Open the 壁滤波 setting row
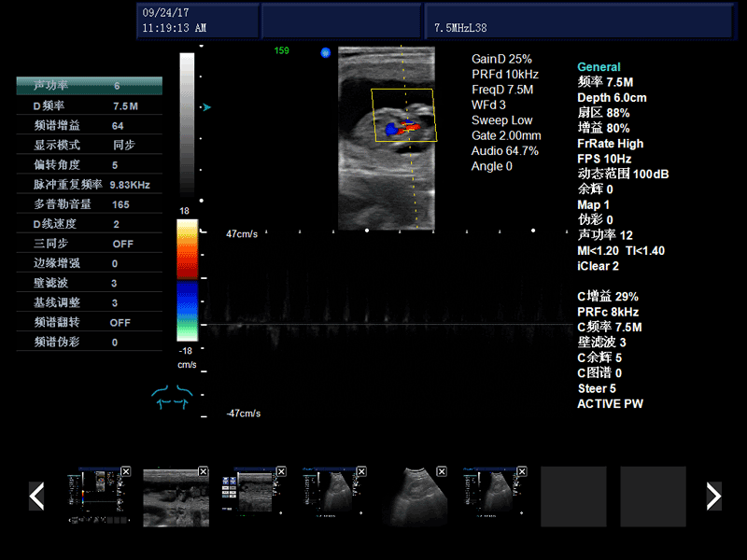Viewport: 747px width, 560px height. (x=89, y=283)
